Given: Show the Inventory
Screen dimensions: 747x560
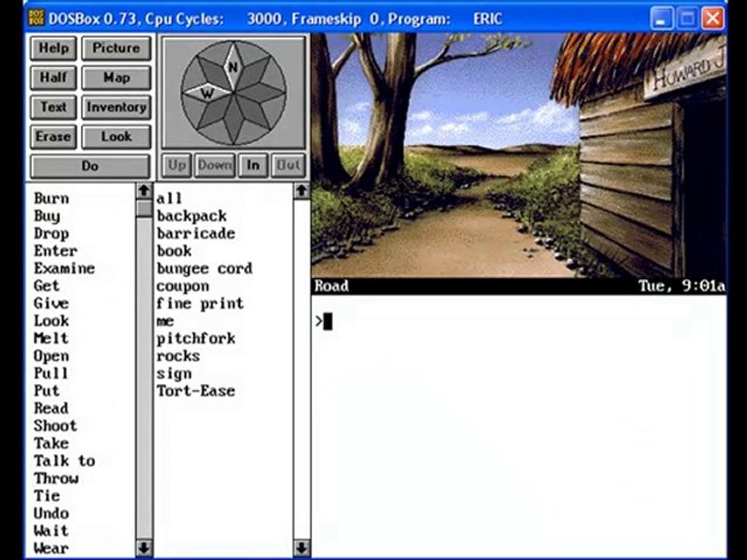Looking at the screenshot, I should click(x=116, y=107).
